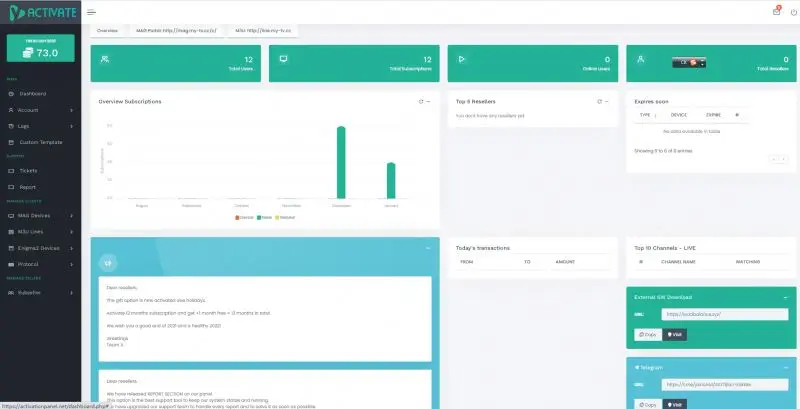Click Copy under External download URL
The width and height of the screenshot is (800, 409).
(x=648, y=335)
